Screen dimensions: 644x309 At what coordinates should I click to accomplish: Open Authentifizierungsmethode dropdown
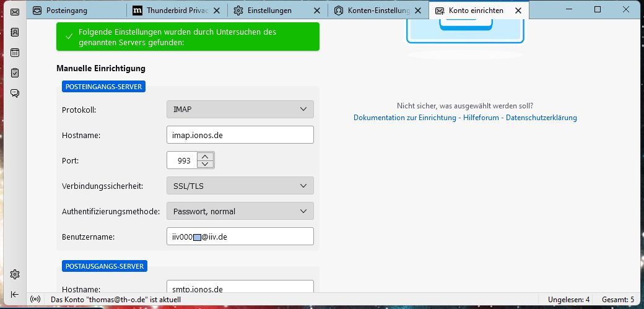click(x=240, y=211)
